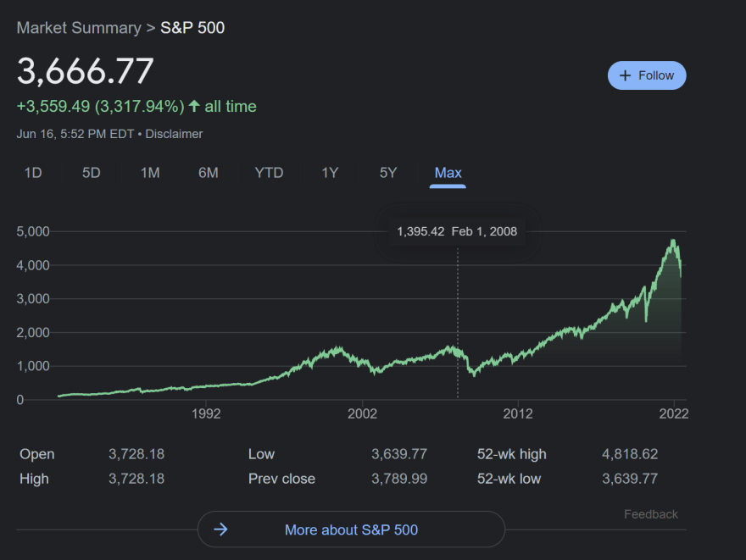Click the Low value 3,639.77
The width and height of the screenshot is (746, 560).
(399, 454)
